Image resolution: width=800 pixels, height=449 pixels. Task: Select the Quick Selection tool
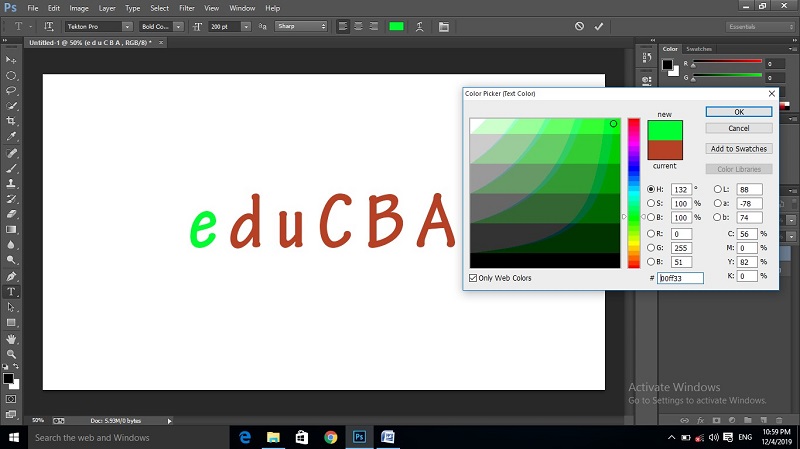click(x=11, y=106)
